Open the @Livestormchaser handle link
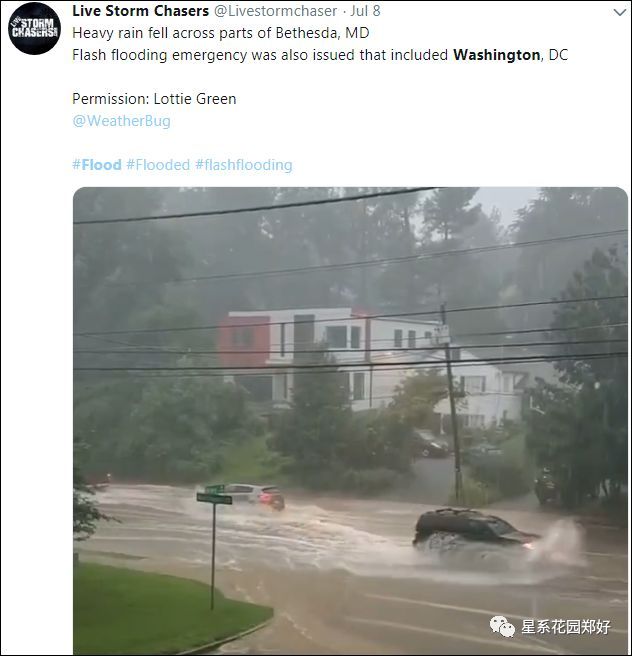The image size is (632, 656). tap(275, 11)
